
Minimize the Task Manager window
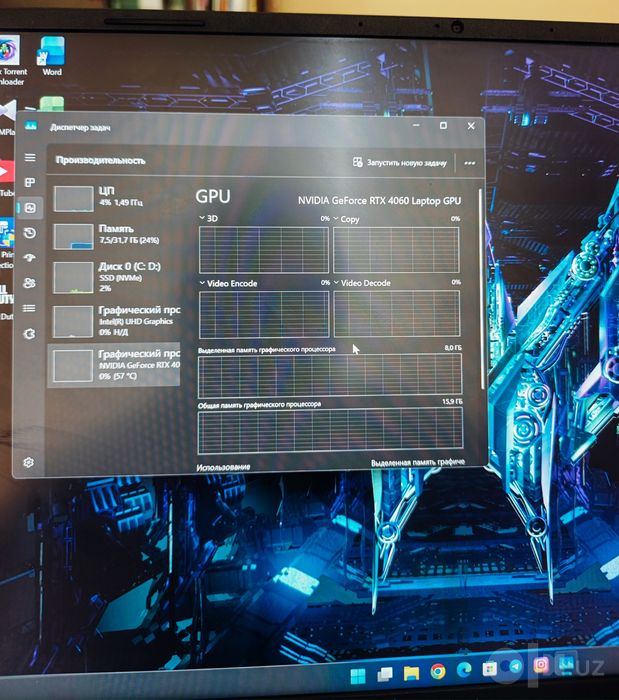[416, 125]
